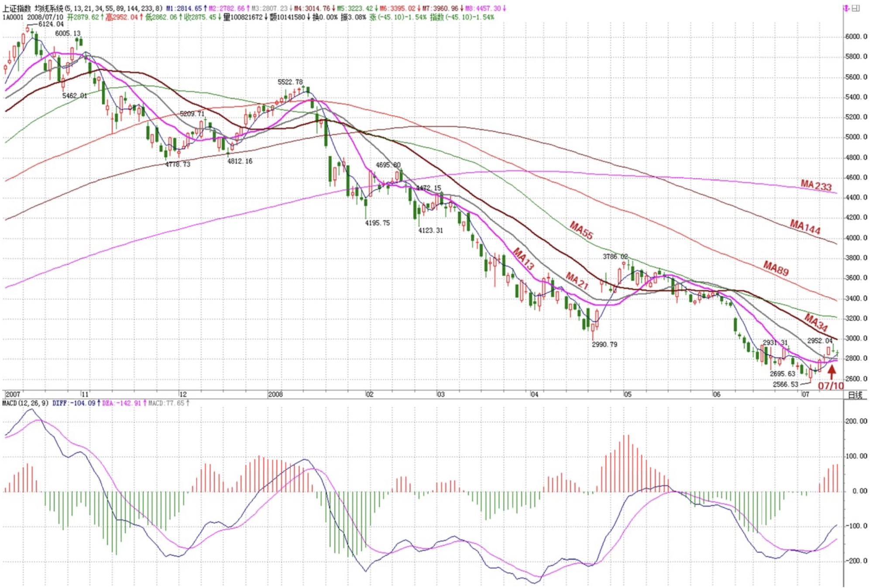Click the 2566.53 low price label

coord(785,384)
